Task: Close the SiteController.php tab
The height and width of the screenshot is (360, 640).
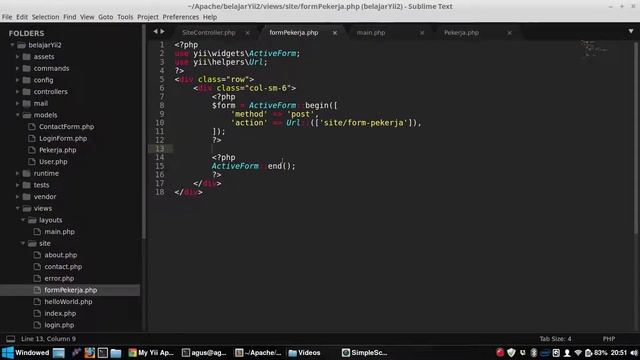Action: click(x=247, y=33)
